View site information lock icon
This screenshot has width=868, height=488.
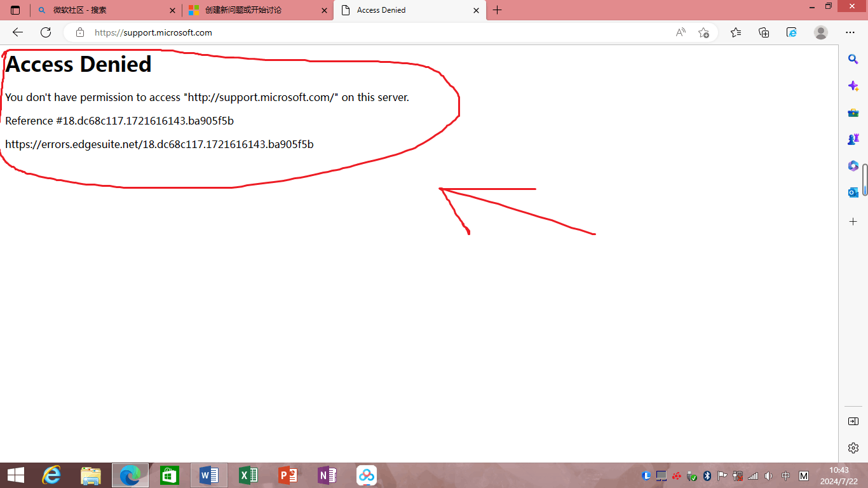80,32
